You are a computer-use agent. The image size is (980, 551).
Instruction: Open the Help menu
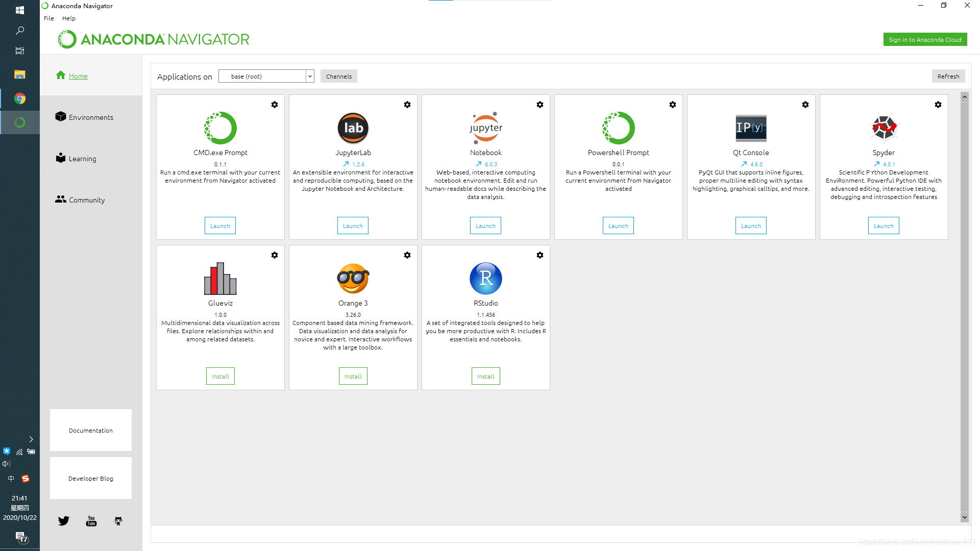click(x=69, y=18)
